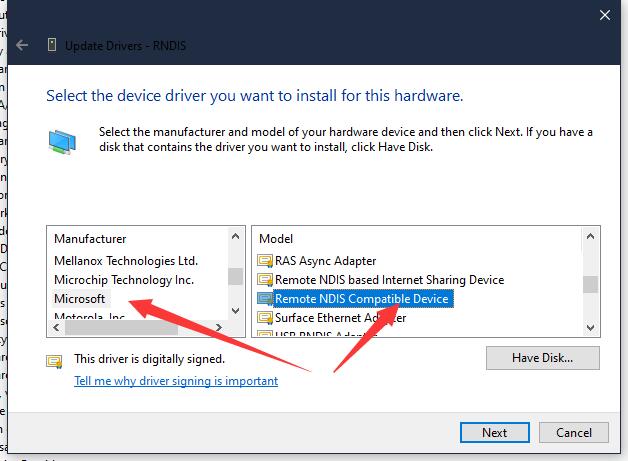The image size is (628, 461).
Task: Click Model list vertical scrollbar thumb
Action: [x=590, y=284]
